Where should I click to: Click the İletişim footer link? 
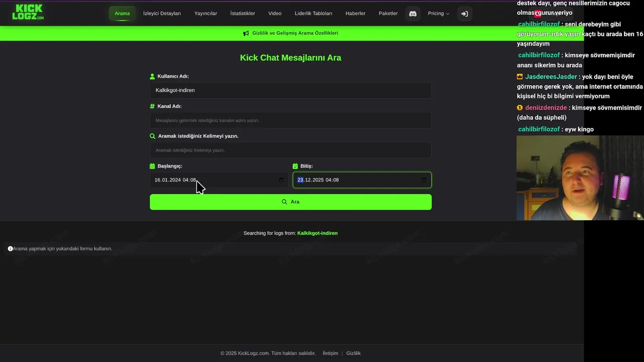(x=331, y=353)
